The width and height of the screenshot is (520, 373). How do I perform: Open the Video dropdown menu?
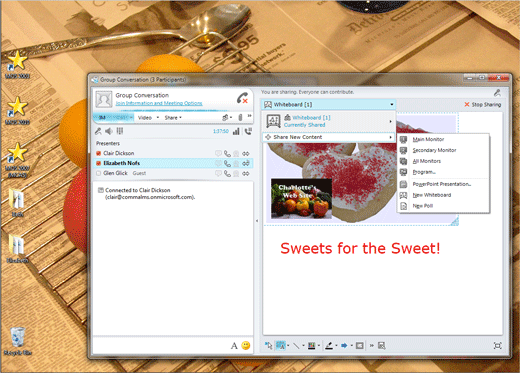click(x=148, y=118)
